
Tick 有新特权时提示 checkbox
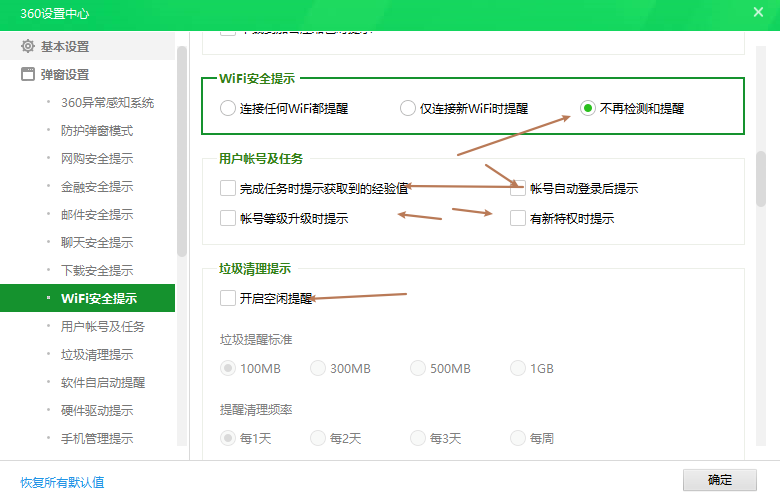[x=518, y=218]
